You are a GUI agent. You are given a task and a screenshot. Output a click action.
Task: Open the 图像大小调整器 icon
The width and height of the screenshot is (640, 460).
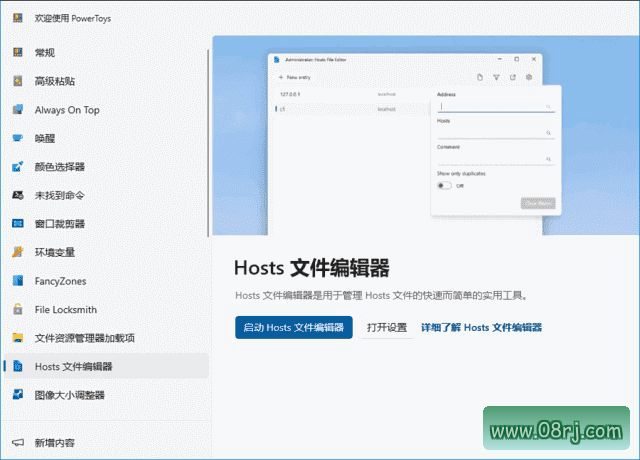coord(18,395)
